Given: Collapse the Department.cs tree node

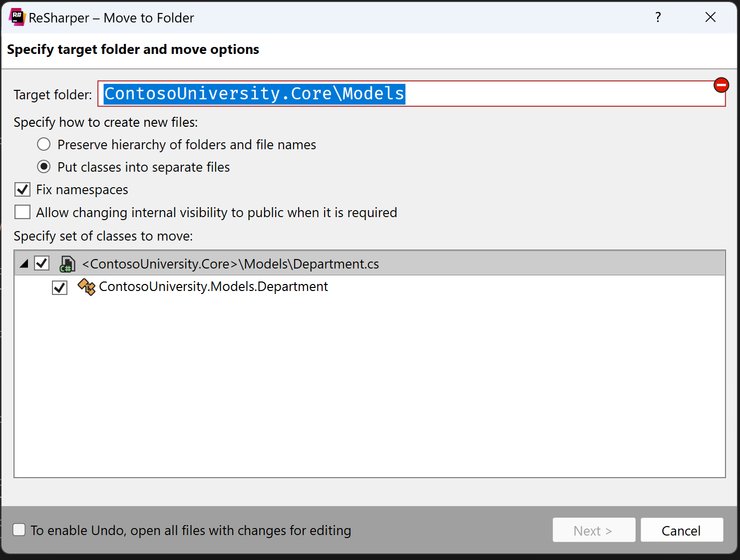Looking at the screenshot, I should coord(23,264).
